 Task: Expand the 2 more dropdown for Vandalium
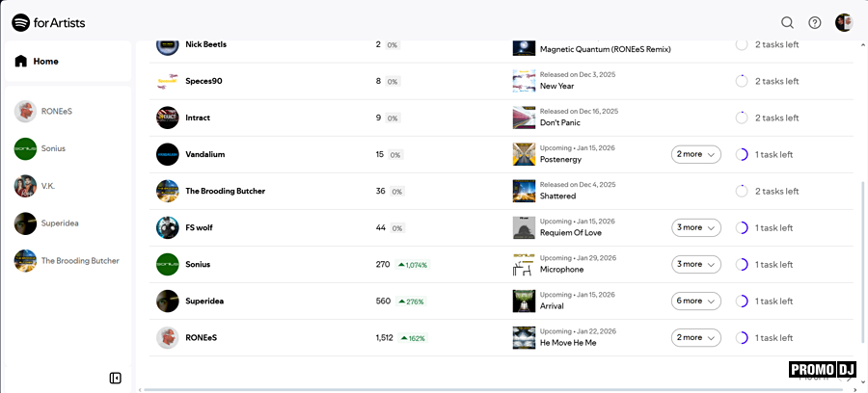(695, 154)
